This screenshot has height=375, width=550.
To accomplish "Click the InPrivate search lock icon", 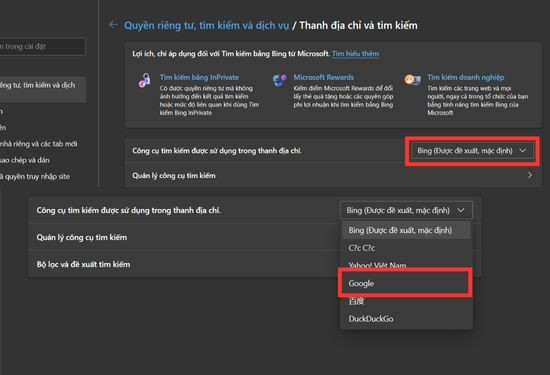I will point(145,80).
